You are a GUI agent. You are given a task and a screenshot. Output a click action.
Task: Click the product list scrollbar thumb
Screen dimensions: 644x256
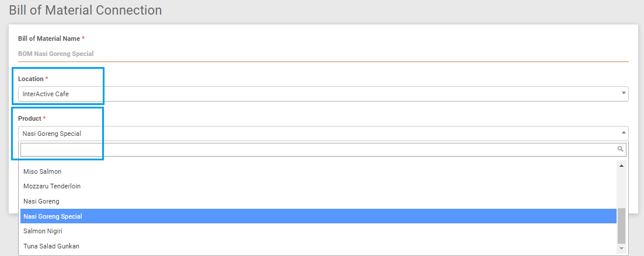621,226
